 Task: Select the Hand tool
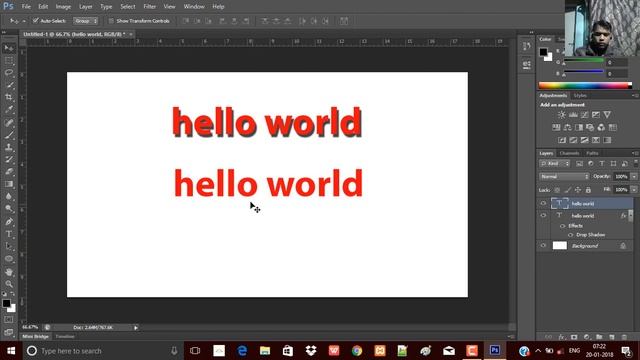coord(9,272)
